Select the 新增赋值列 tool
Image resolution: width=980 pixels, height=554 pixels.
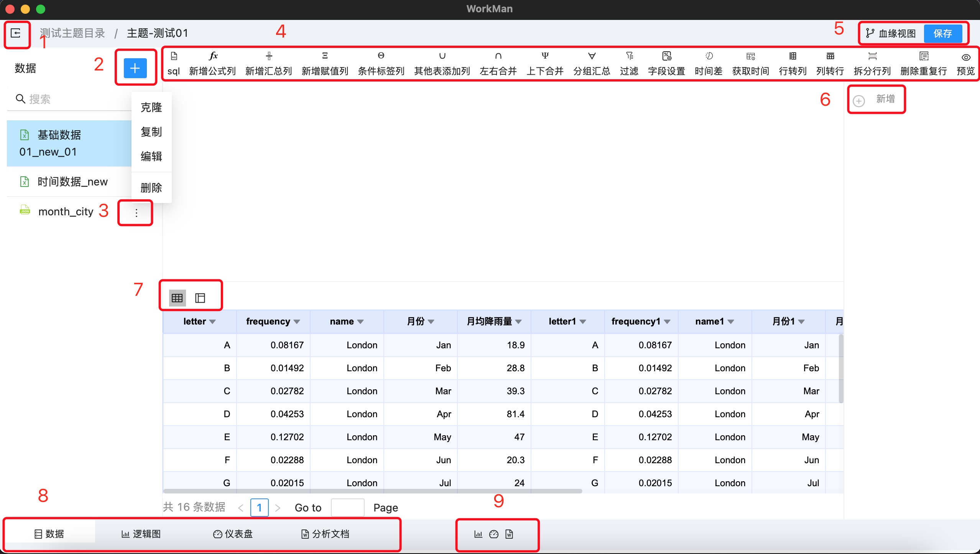(x=325, y=64)
